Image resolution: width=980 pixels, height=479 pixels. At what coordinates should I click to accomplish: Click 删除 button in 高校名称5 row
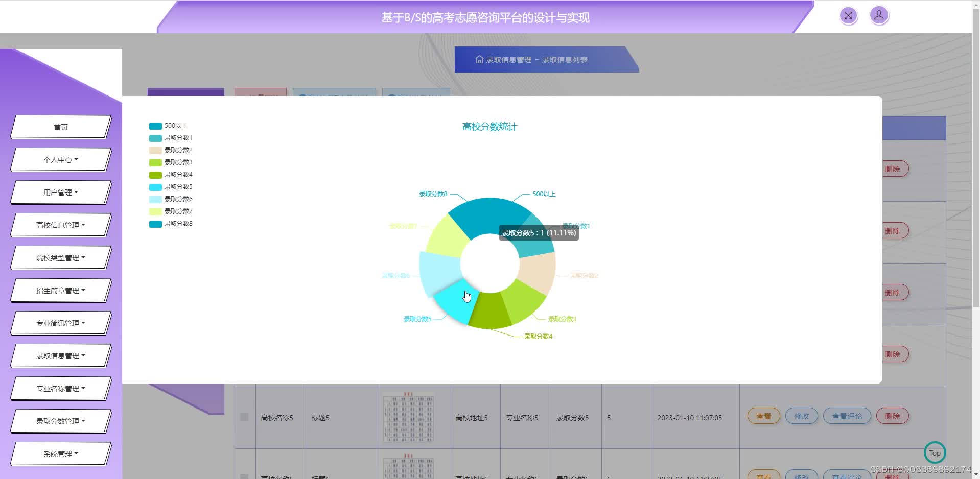pyautogui.click(x=892, y=416)
